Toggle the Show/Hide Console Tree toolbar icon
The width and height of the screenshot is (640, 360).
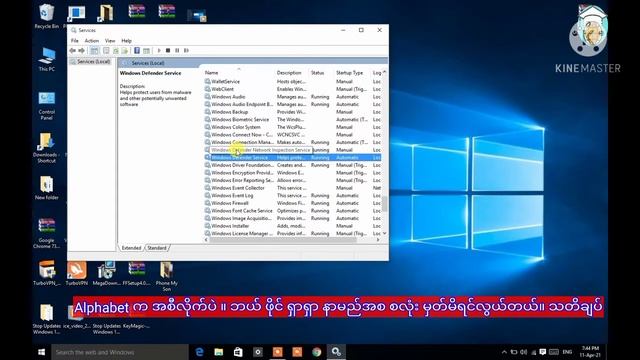click(94, 51)
